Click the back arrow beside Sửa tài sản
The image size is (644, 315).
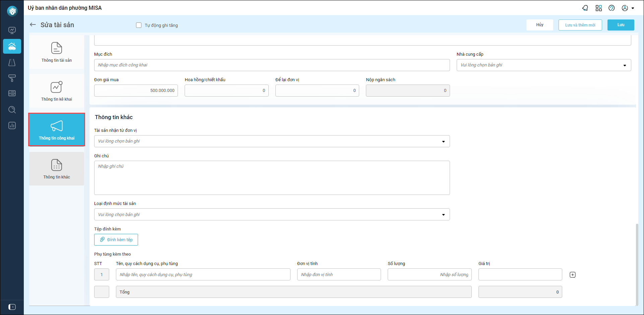[x=33, y=25]
